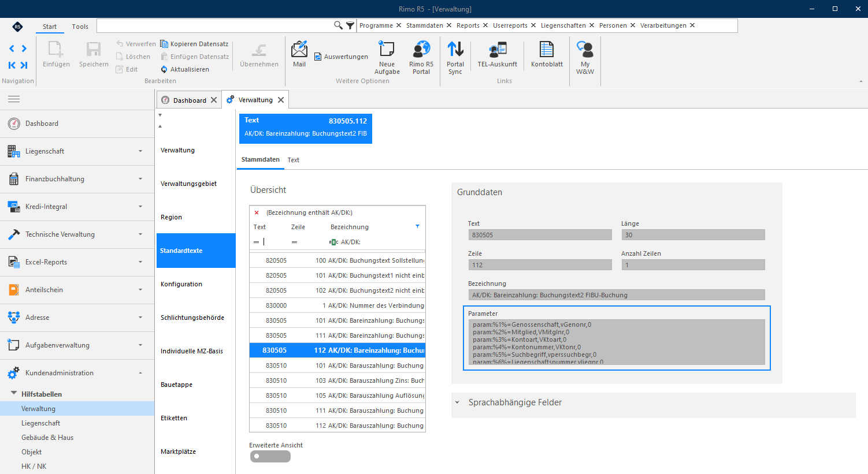This screenshot has height=474, width=868.
Task: Select row 830510 Barauszahlung Zins
Action: [337, 380]
